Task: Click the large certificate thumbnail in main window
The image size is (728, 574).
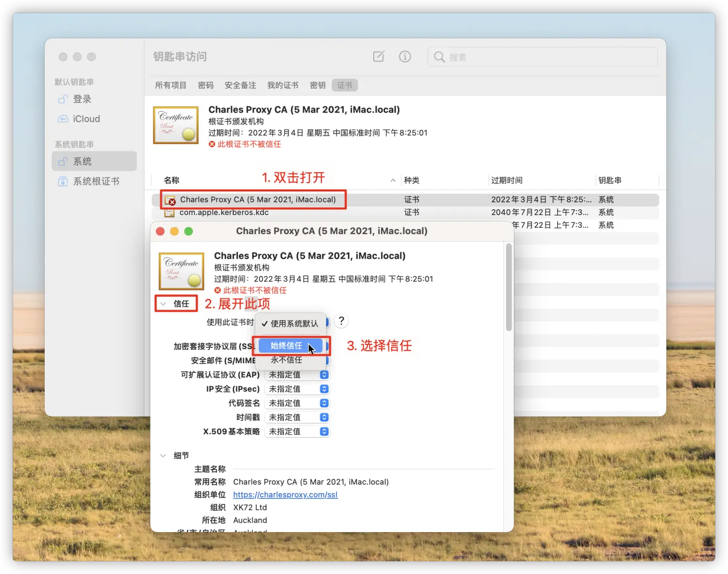Action: pyautogui.click(x=176, y=125)
